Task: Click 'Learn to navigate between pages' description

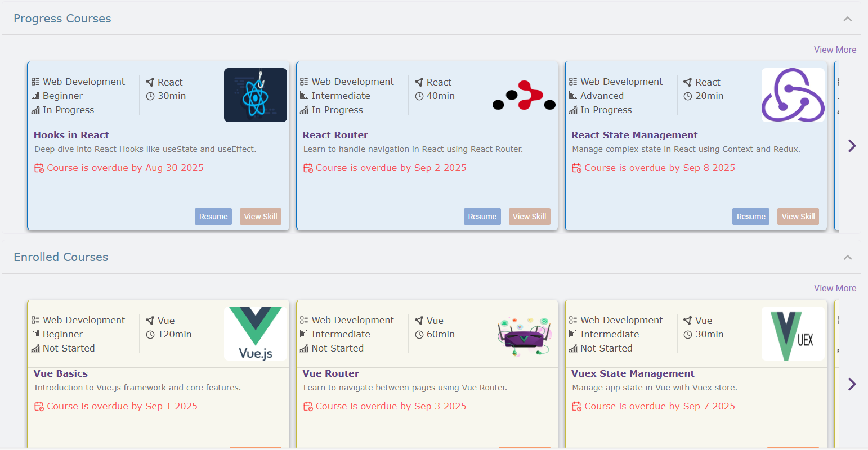Action: coord(405,388)
